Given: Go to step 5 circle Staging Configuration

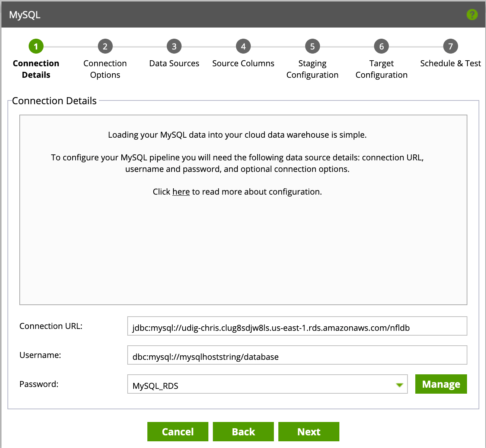Looking at the screenshot, I should click(x=313, y=47).
